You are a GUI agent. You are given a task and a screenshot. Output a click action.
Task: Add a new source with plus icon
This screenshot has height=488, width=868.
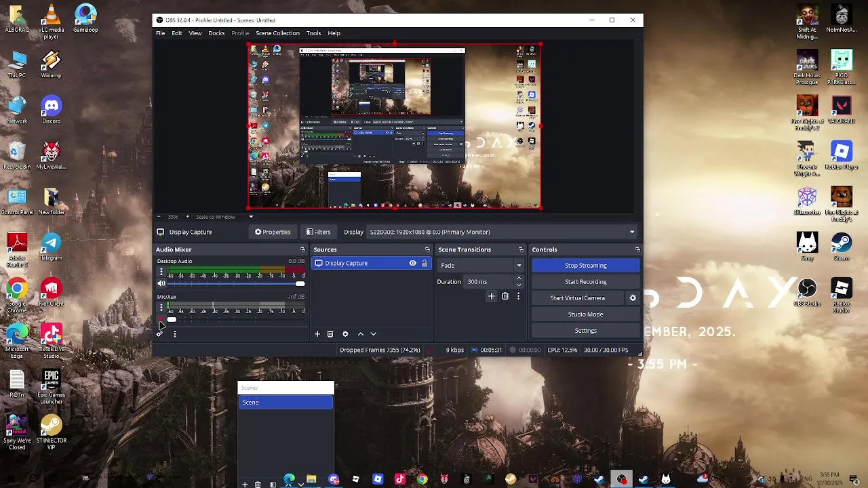[317, 334]
